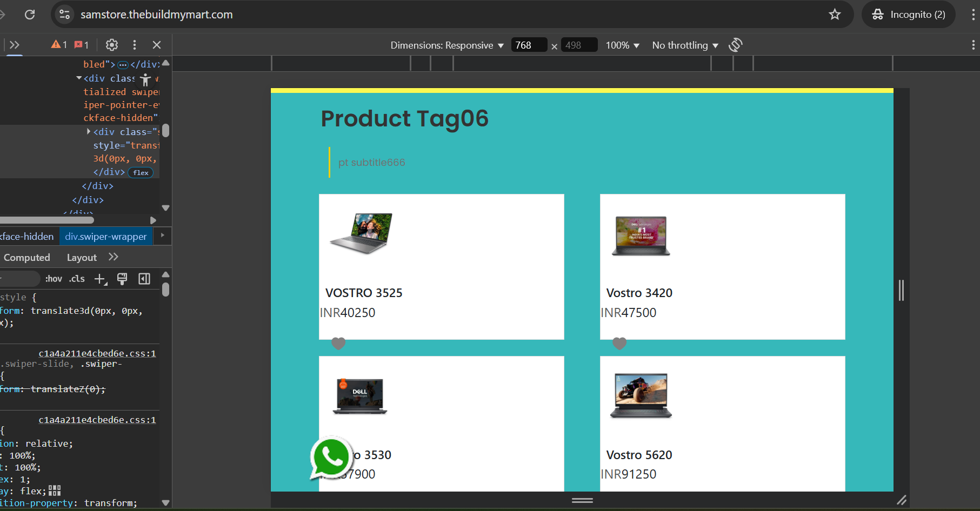980x511 pixels.
Task: Open DevTools settings gear
Action: pyautogui.click(x=112, y=45)
